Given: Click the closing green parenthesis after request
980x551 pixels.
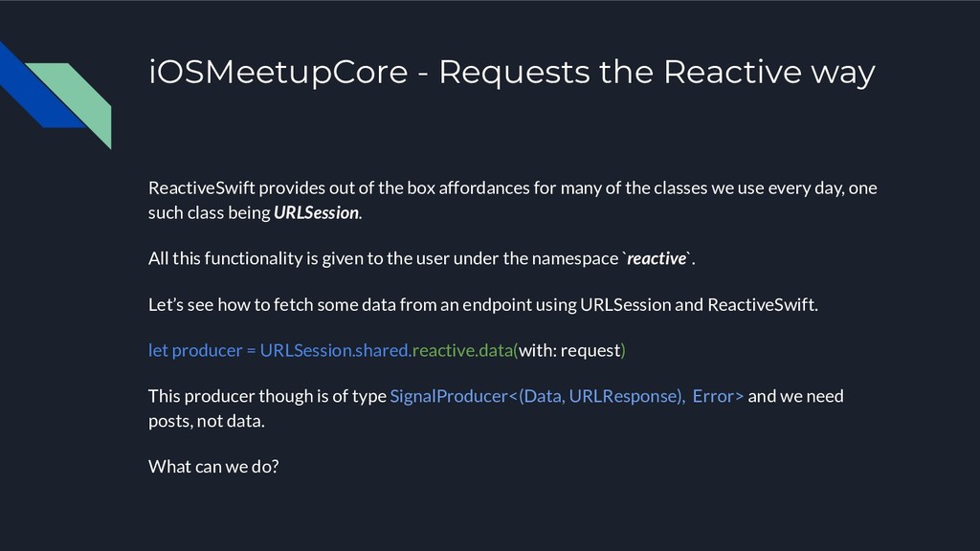Looking at the screenshot, I should [623, 350].
